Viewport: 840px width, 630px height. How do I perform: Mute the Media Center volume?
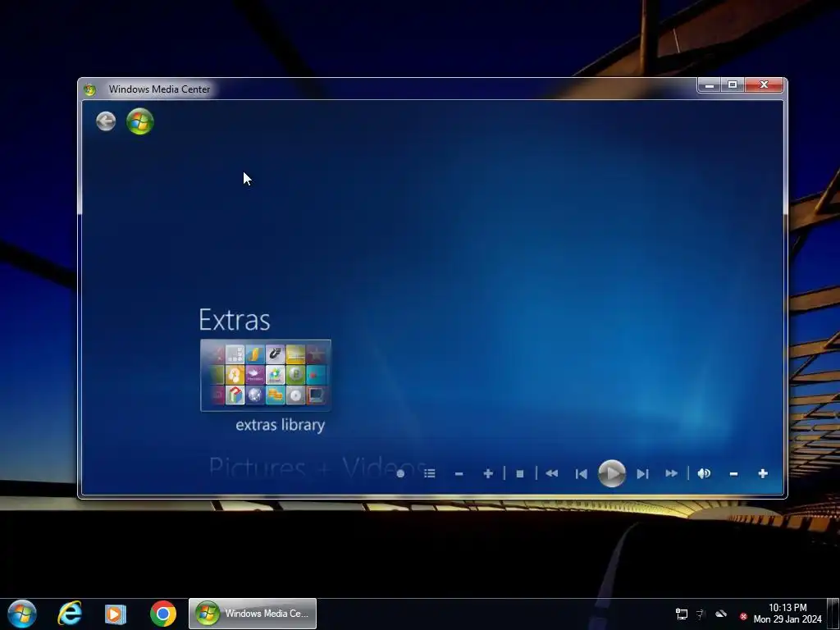pyautogui.click(x=704, y=473)
